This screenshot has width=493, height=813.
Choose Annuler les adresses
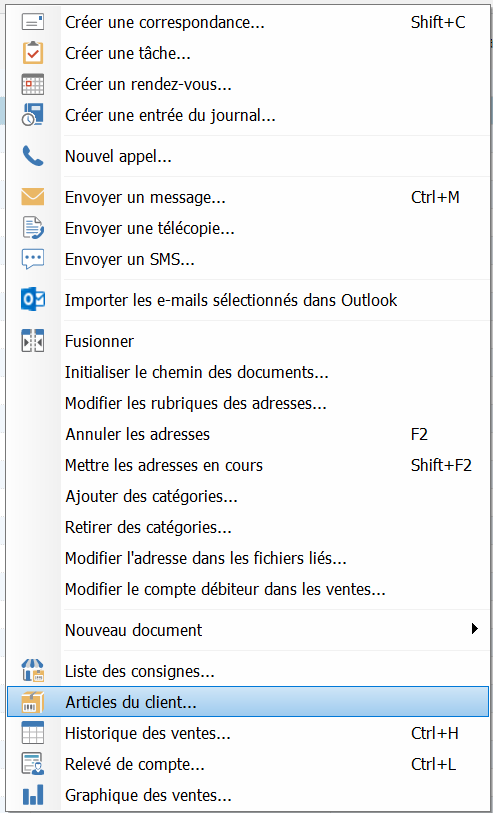[x=248, y=434]
